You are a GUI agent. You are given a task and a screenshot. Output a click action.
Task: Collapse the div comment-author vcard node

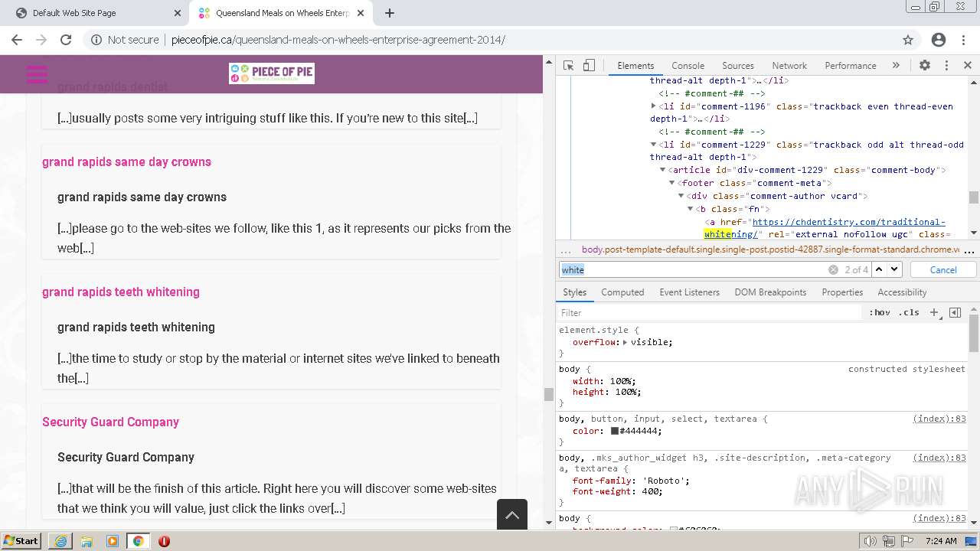click(x=681, y=196)
